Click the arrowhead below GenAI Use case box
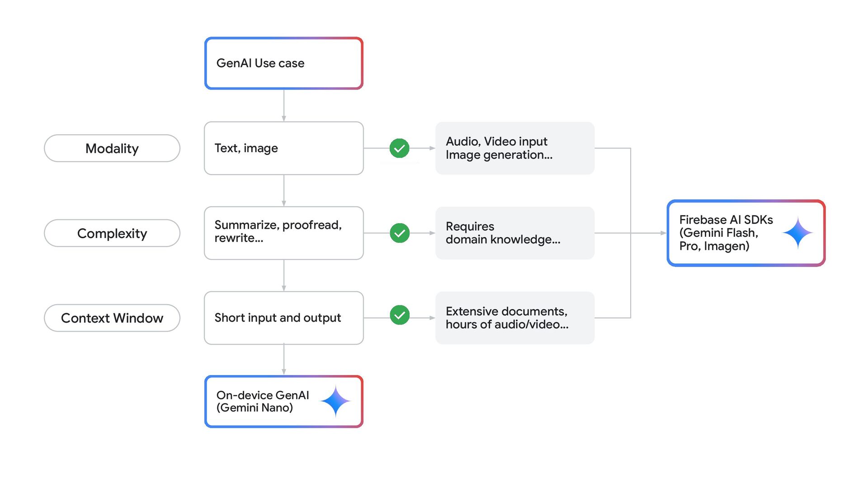This screenshot has width=868, height=488. pyautogui.click(x=284, y=118)
